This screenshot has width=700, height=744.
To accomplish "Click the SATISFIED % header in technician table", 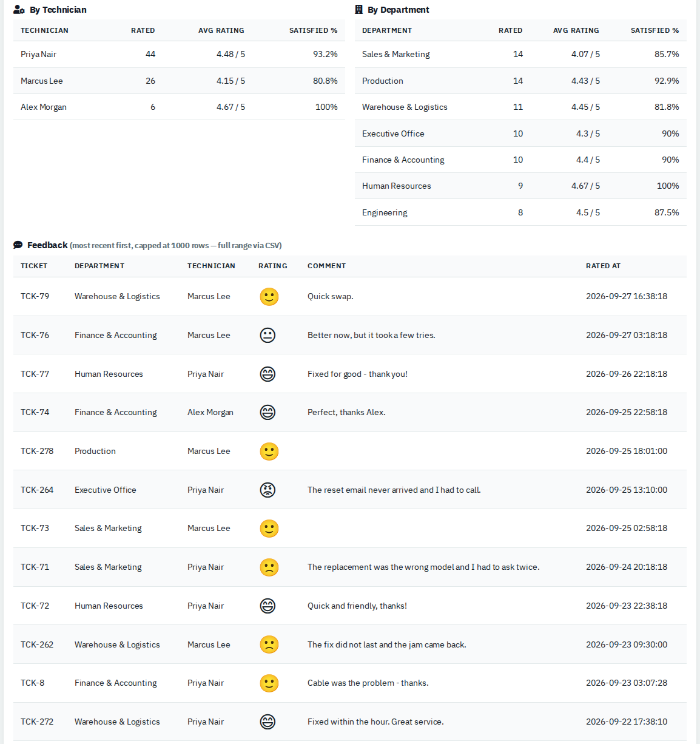I will [x=314, y=30].
